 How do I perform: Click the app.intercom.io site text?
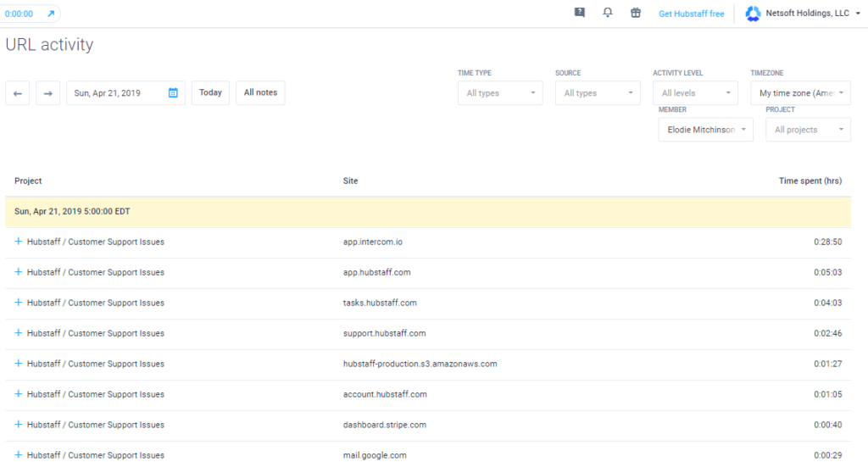373,242
